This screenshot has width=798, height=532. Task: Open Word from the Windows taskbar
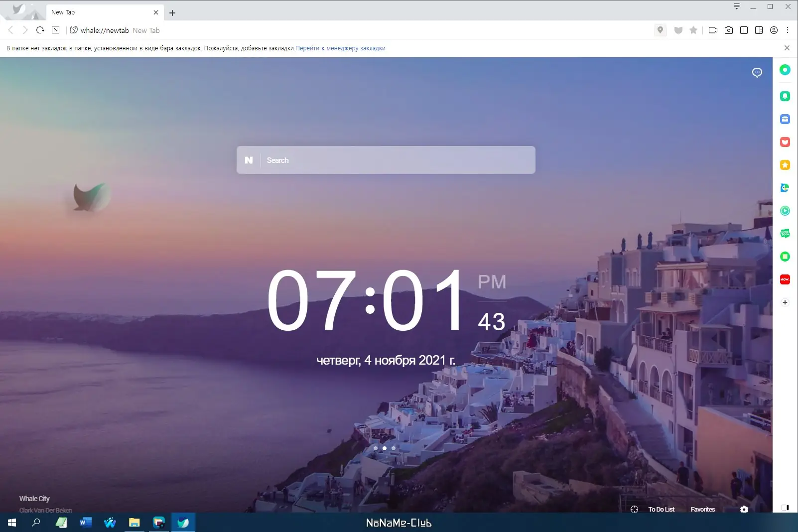click(x=86, y=523)
